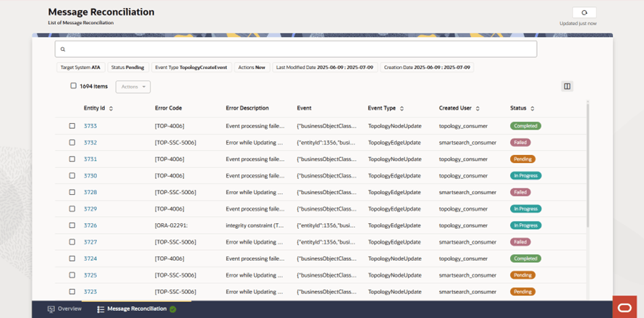Open entity link 3724
The height and width of the screenshot is (318, 644).
(90, 259)
